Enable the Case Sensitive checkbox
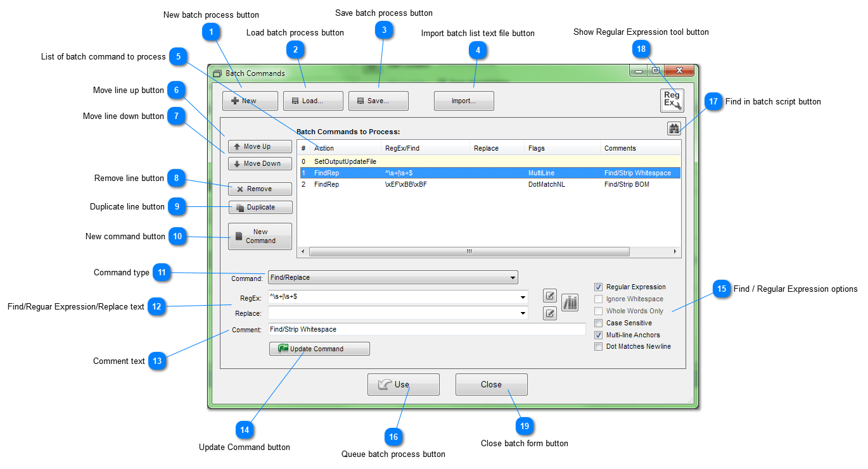Image resolution: width=868 pixels, height=469 pixels. [598, 323]
